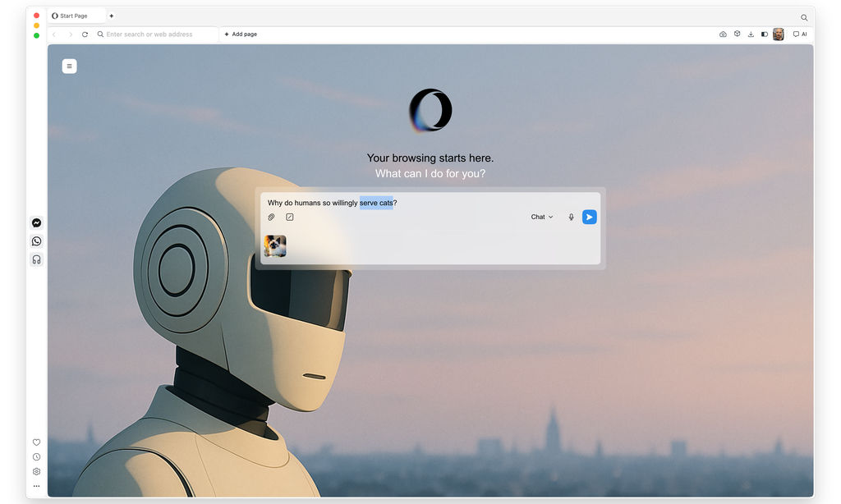This screenshot has width=841, height=504.
Task: Click the attached cat image thumbnail
Action: [275, 246]
